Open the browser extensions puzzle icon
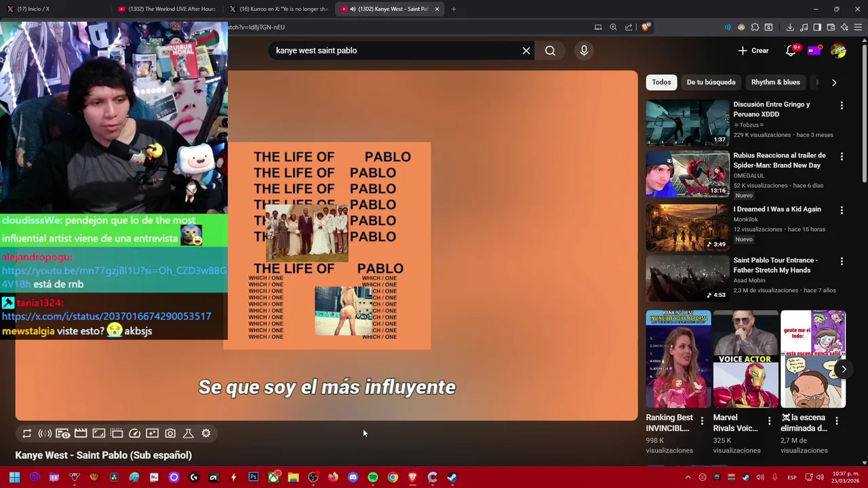 [755, 27]
